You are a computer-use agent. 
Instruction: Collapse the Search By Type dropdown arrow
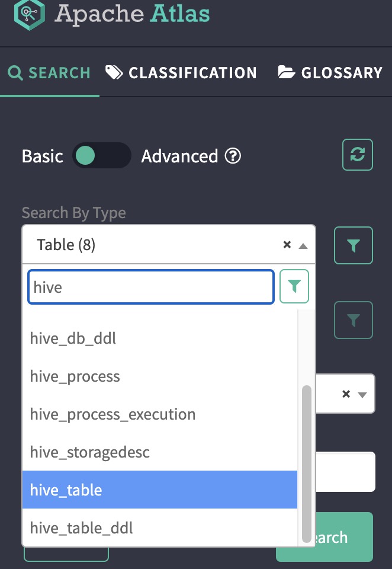pyautogui.click(x=303, y=246)
